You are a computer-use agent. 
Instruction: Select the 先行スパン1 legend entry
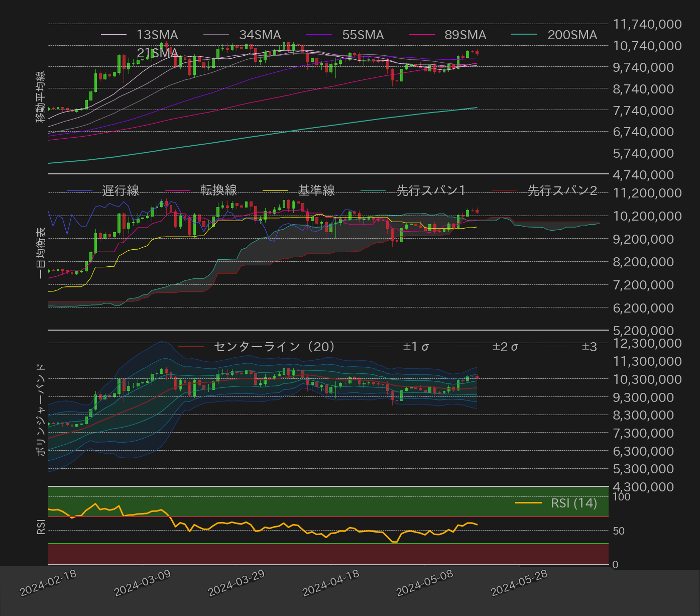(x=430, y=190)
